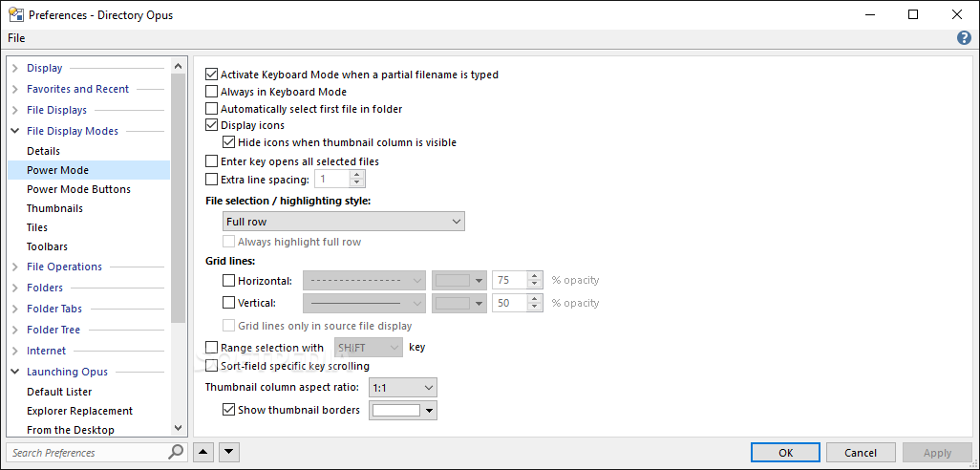The width and height of the screenshot is (980, 470).
Task: Check Range selection with key option
Action: (212, 348)
